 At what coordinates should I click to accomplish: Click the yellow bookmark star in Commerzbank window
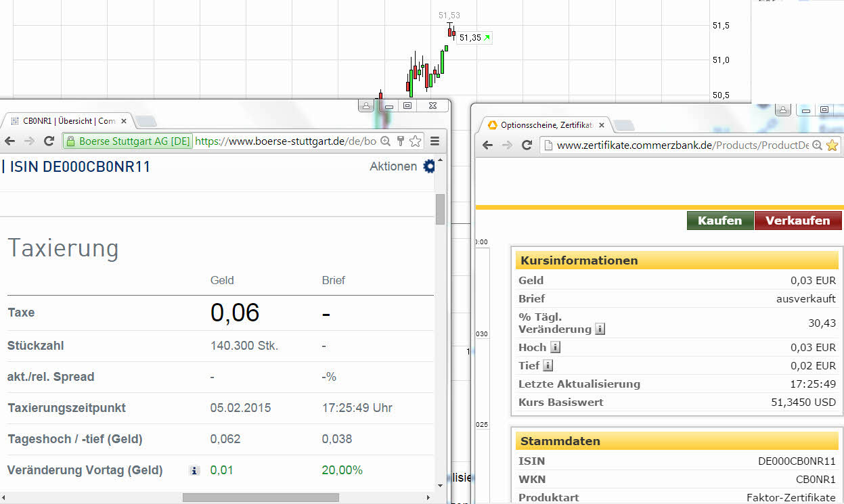(832, 145)
